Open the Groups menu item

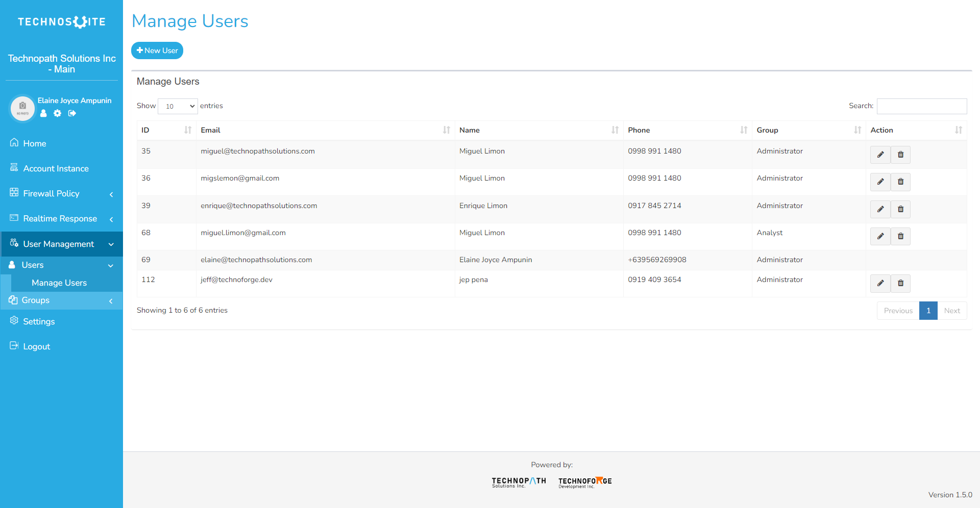(x=36, y=300)
